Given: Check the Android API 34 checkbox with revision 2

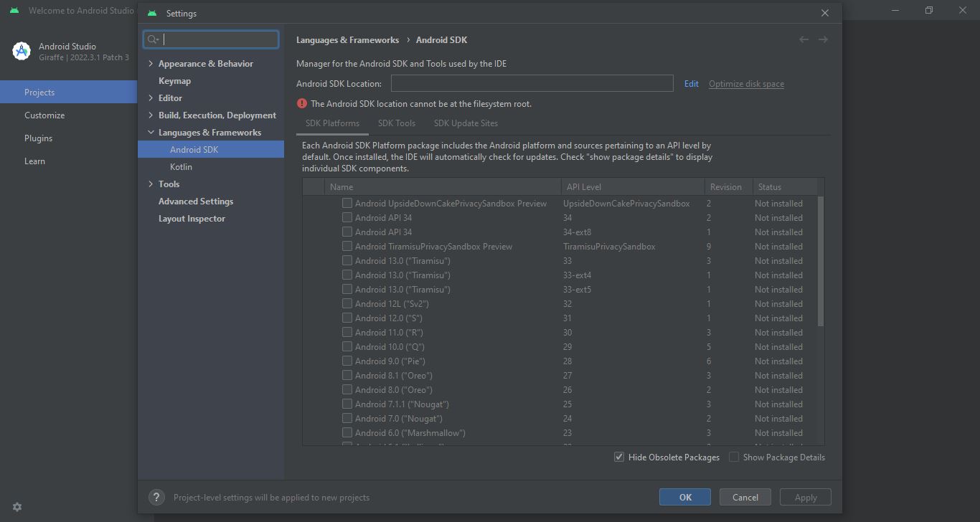Looking at the screenshot, I should click(347, 217).
